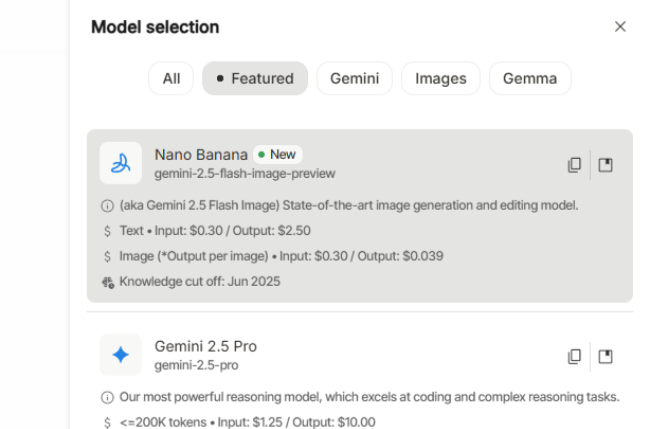Click the dollar icon beside <=200K tokens pricing
Viewport: 650px width, 429px height.
107,422
